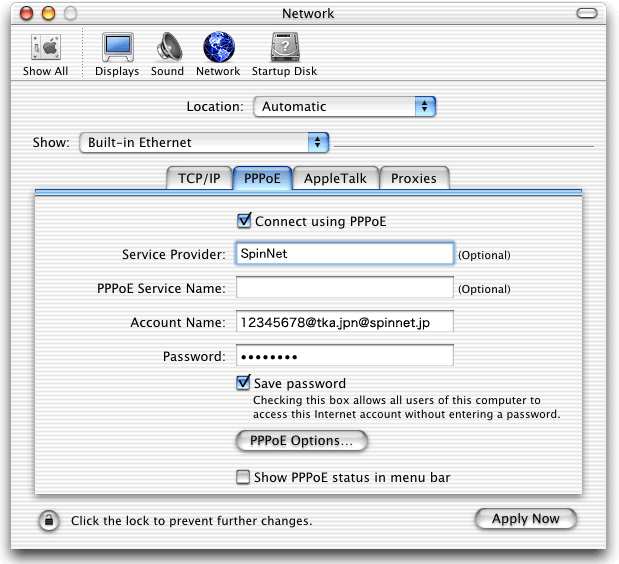Click into the Account Name field
619x564 pixels.
point(345,321)
